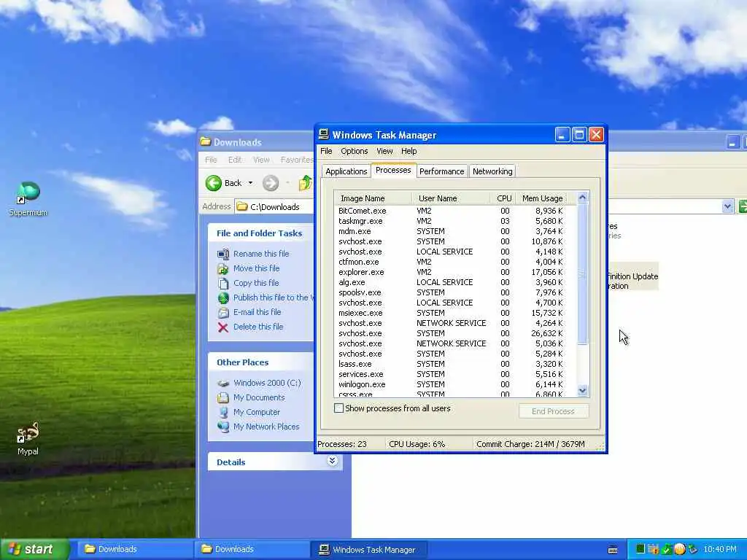Enable Show processes from all users checkbox

[x=338, y=408]
